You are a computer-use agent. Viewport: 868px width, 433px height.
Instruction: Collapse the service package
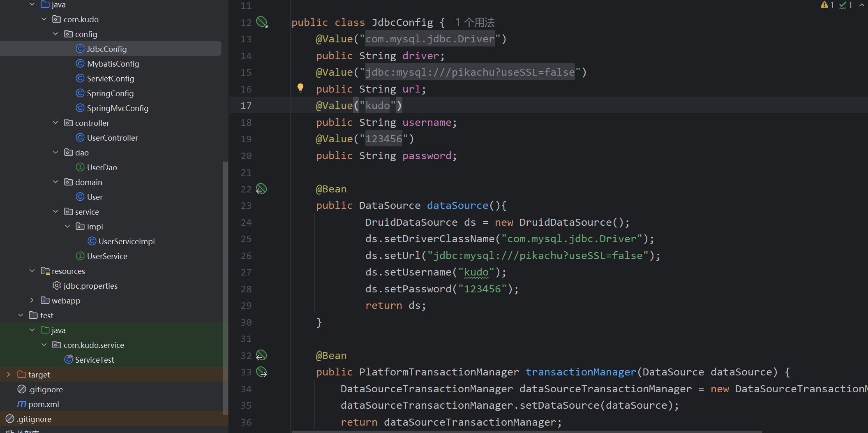pos(55,212)
